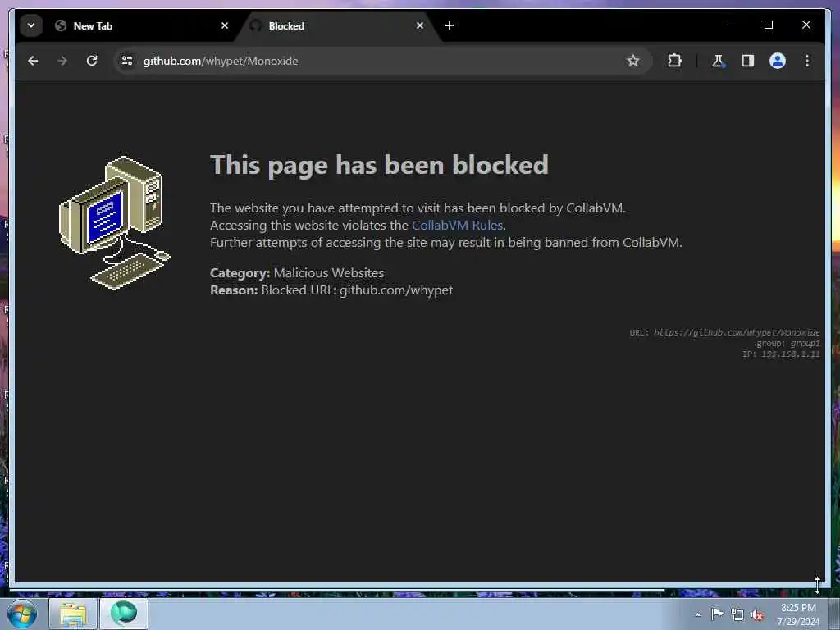
Task: Toggle the side panel icon
Action: pyautogui.click(x=748, y=61)
